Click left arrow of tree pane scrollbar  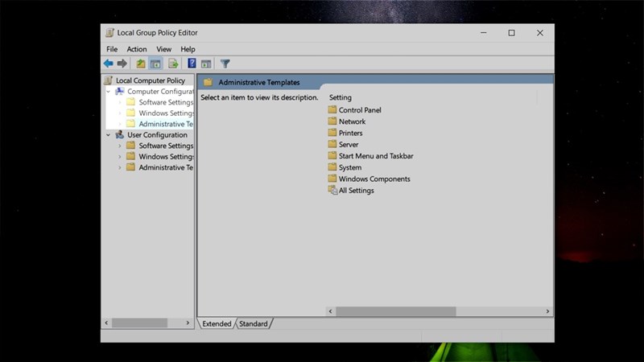click(106, 323)
